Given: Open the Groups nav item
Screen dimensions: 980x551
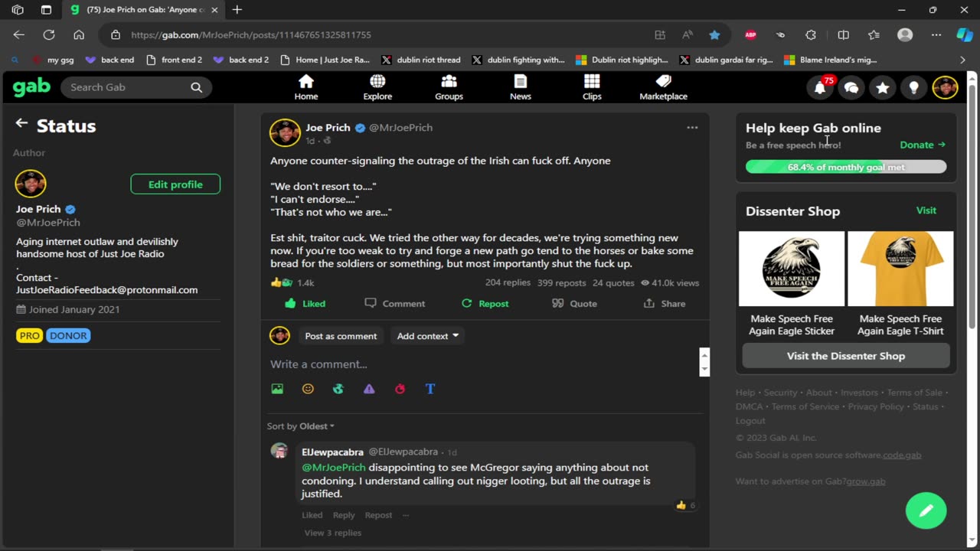Looking at the screenshot, I should point(449,87).
